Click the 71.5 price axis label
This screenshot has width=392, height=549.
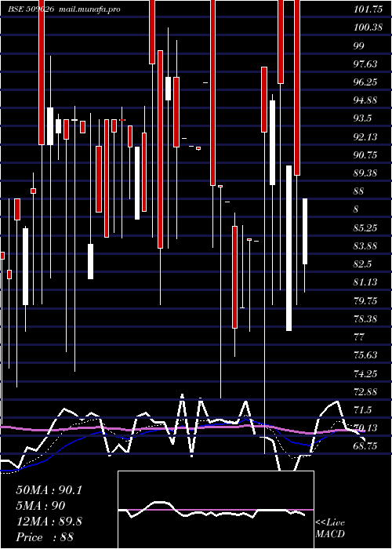[x=362, y=409]
